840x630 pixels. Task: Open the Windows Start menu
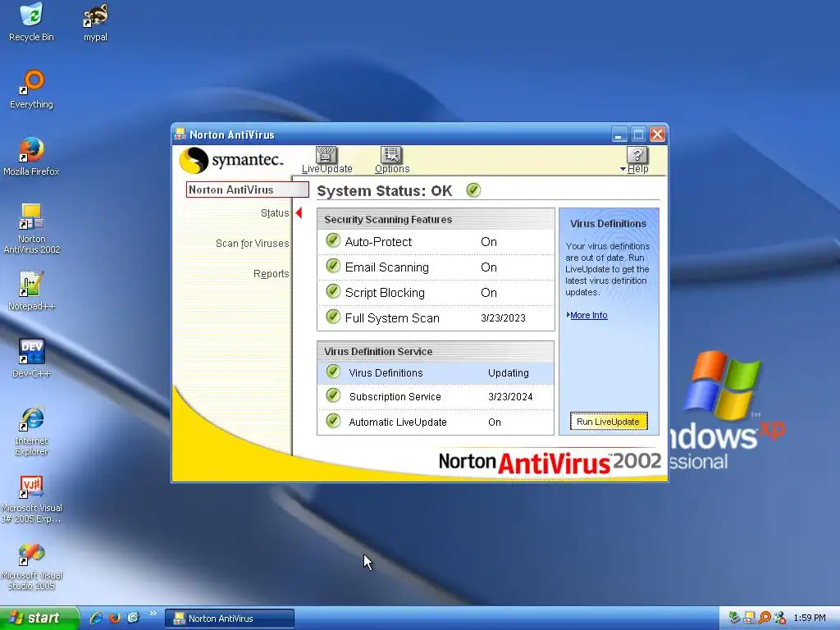click(39, 618)
